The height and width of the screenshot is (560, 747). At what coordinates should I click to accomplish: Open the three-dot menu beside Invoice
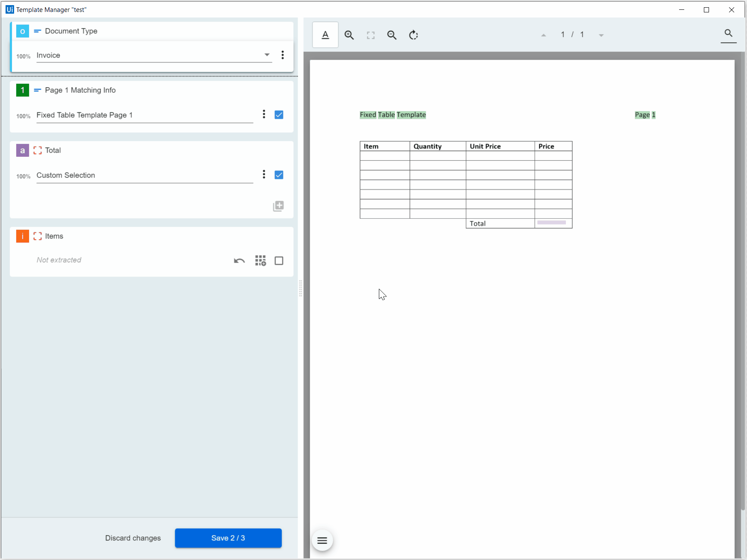[282, 55]
